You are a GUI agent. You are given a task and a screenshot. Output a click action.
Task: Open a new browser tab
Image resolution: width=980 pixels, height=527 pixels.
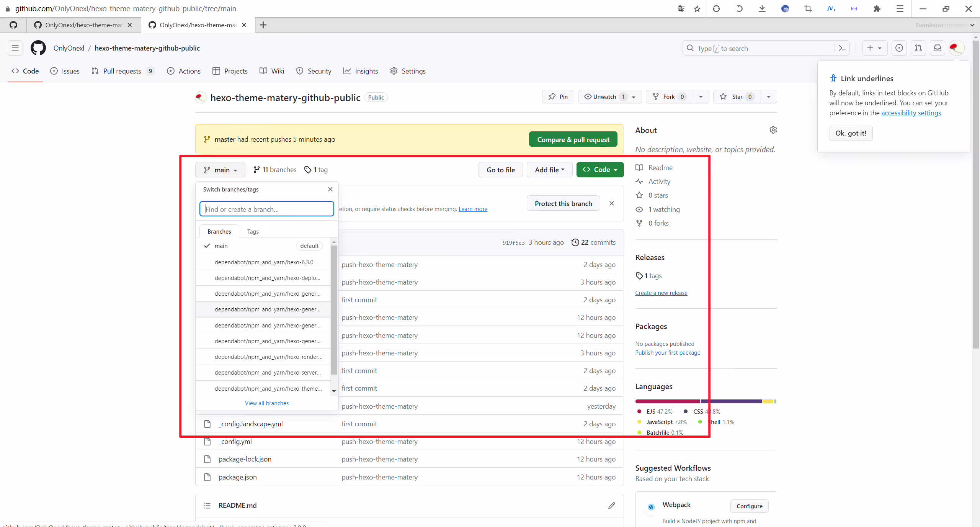263,25
